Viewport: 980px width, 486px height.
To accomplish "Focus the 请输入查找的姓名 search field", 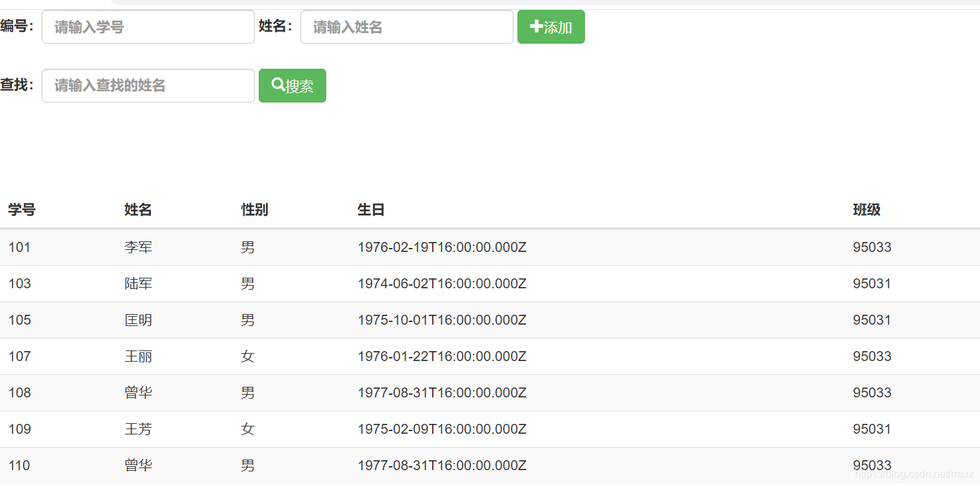I will coord(148,86).
